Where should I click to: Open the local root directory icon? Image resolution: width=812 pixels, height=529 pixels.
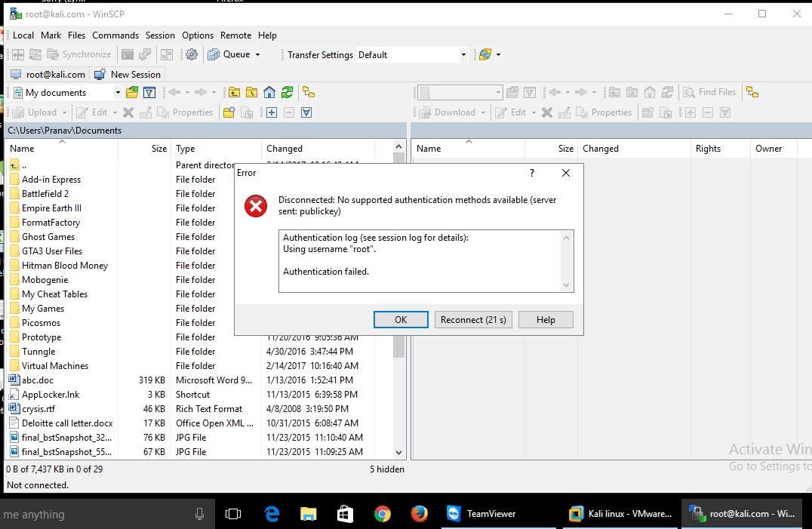[x=252, y=92]
